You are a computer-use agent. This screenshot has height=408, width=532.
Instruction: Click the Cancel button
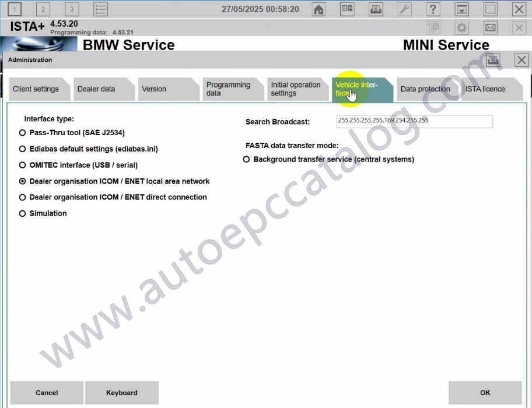click(x=47, y=393)
